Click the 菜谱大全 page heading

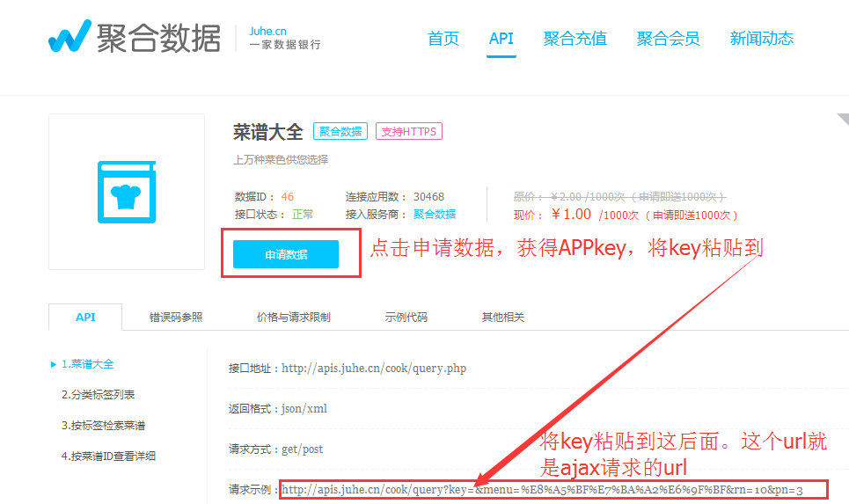268,132
